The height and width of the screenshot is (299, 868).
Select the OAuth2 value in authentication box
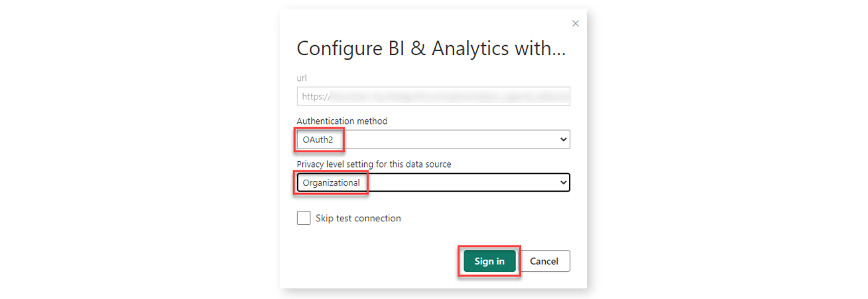click(x=318, y=139)
